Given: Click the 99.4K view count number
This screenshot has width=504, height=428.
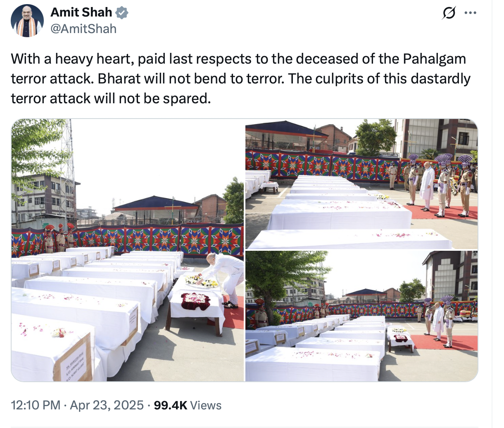Looking at the screenshot, I should [171, 405].
